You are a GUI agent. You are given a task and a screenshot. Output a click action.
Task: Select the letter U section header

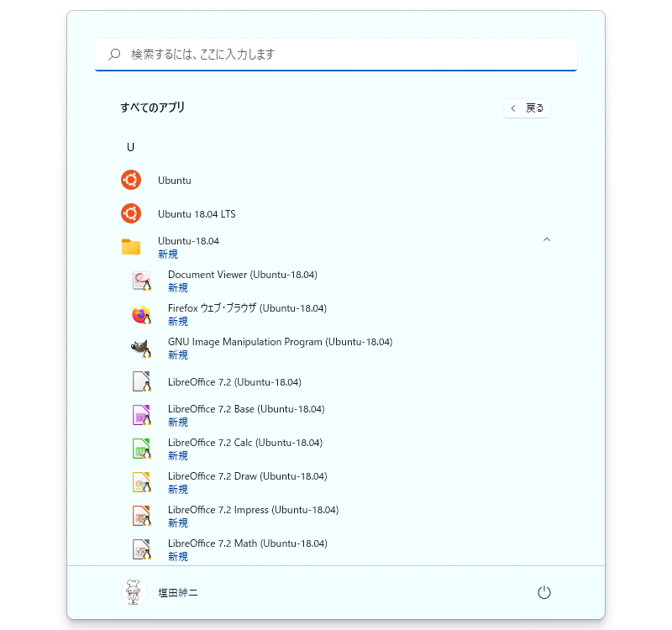(131, 148)
